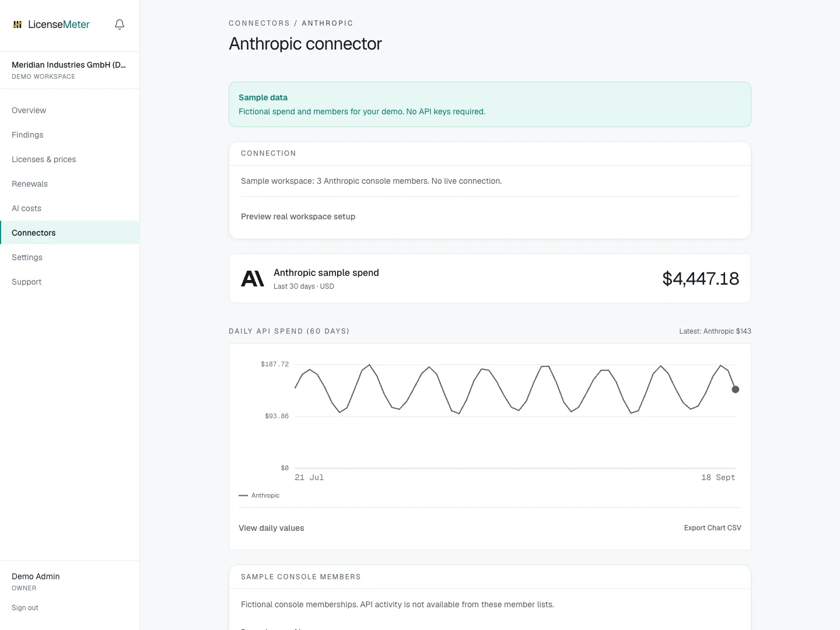Screen dimensions: 840x630
Task: Click the Sample data banner heading
Action: tap(263, 97)
